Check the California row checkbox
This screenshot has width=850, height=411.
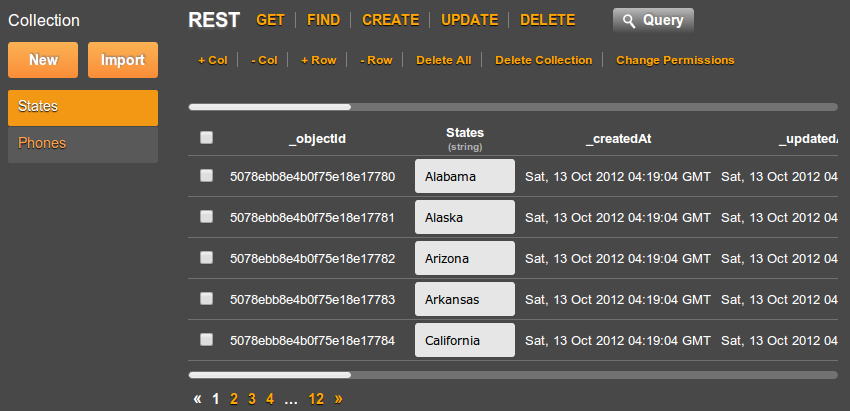click(206, 340)
